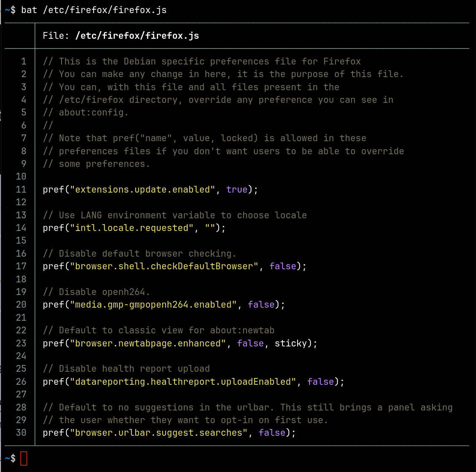The width and height of the screenshot is (476, 472).
Task: Click the comment mentioning Debian specific preferences
Action: click(x=202, y=62)
